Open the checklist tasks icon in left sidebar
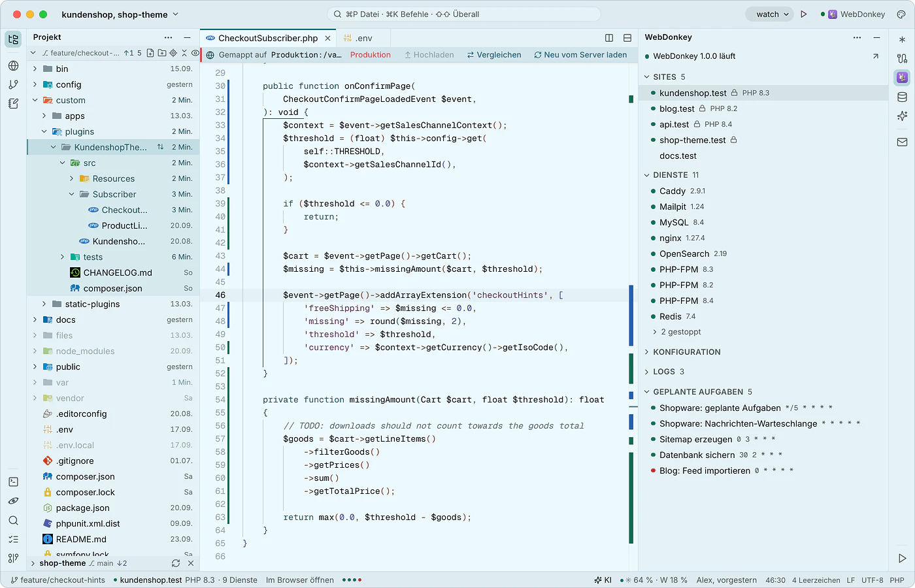This screenshot has width=915, height=588. (13, 540)
